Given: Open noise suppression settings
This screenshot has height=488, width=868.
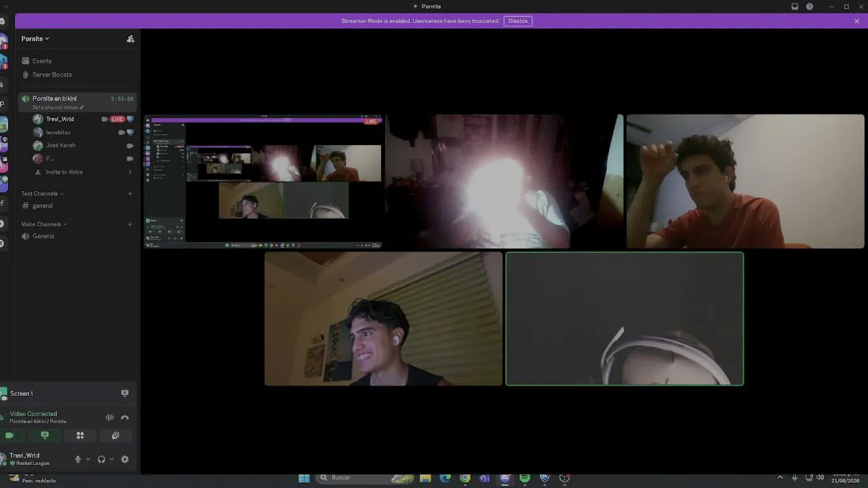Looking at the screenshot, I should 110,418.
